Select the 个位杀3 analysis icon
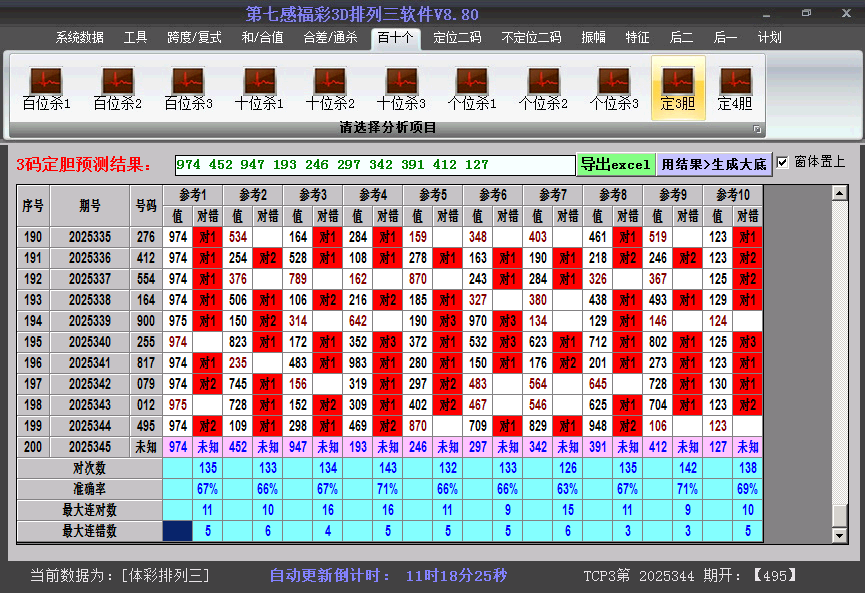Viewport: 865px width, 593px height. click(614, 88)
